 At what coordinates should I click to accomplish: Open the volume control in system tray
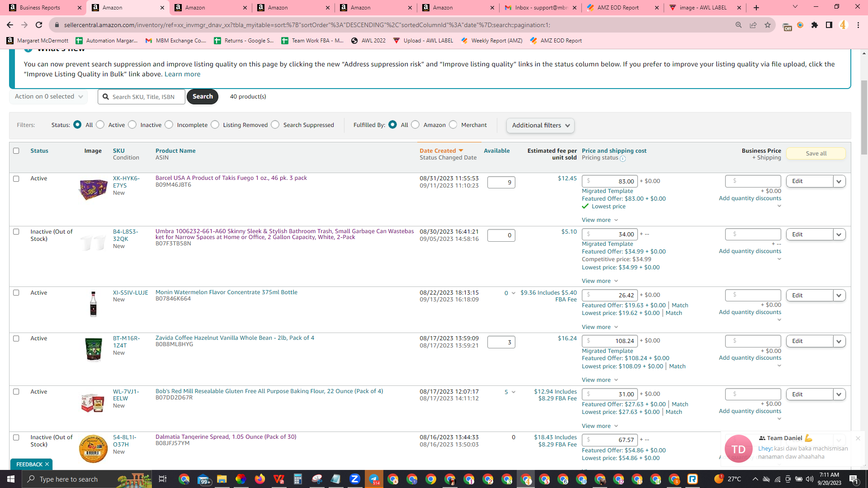click(x=809, y=479)
